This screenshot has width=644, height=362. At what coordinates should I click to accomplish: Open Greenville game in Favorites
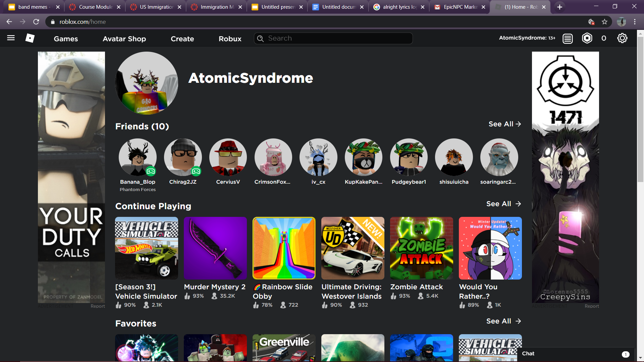pyautogui.click(x=284, y=348)
